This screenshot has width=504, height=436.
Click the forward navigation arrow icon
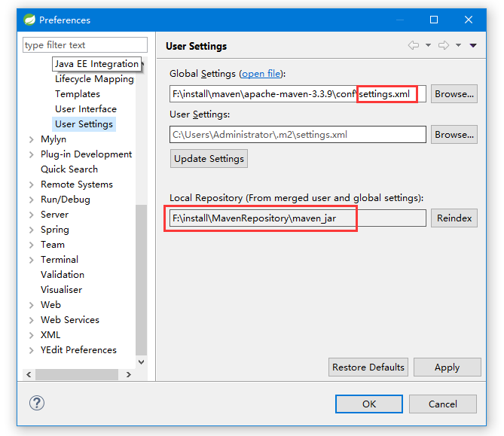(x=444, y=45)
